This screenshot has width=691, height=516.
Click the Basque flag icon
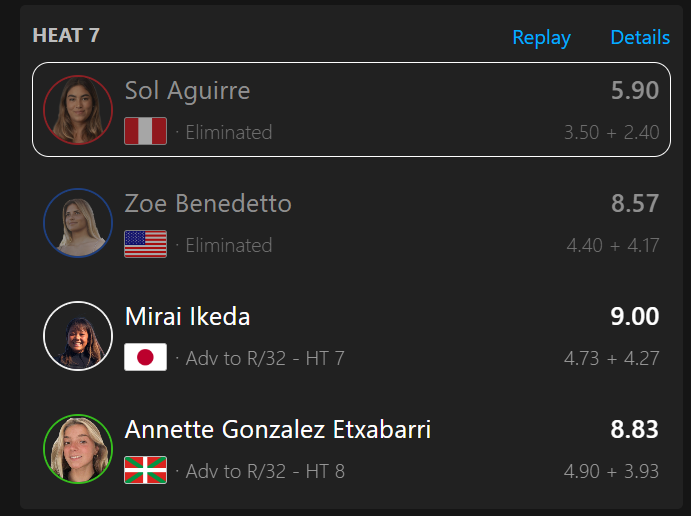pyautogui.click(x=145, y=470)
